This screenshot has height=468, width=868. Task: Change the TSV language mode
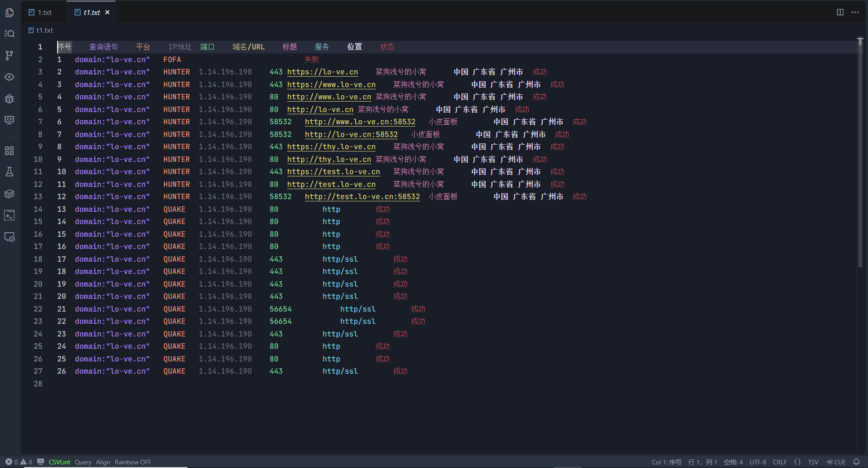813,462
